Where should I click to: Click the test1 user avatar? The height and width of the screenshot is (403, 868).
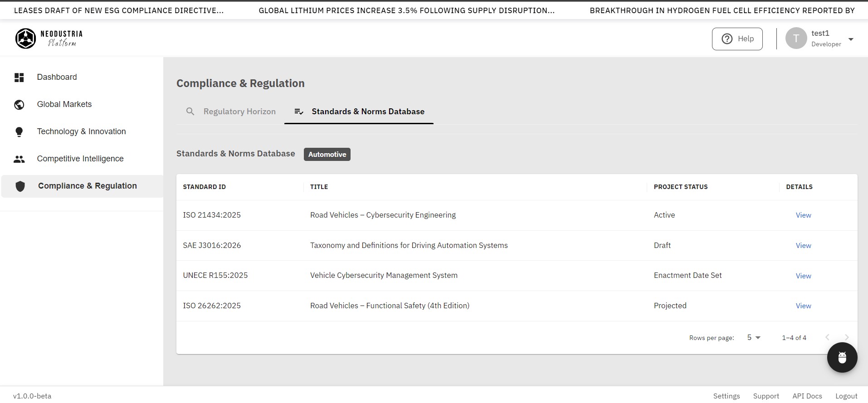click(x=796, y=39)
